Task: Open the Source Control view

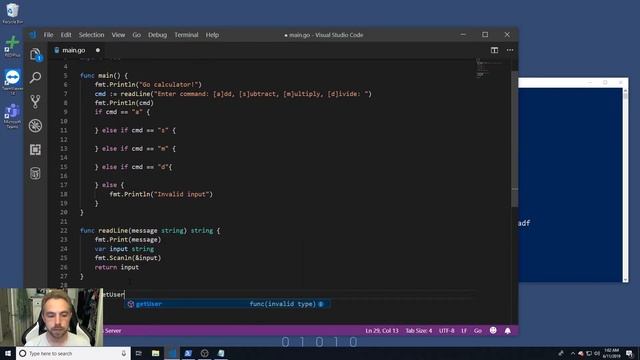Action: (x=35, y=102)
